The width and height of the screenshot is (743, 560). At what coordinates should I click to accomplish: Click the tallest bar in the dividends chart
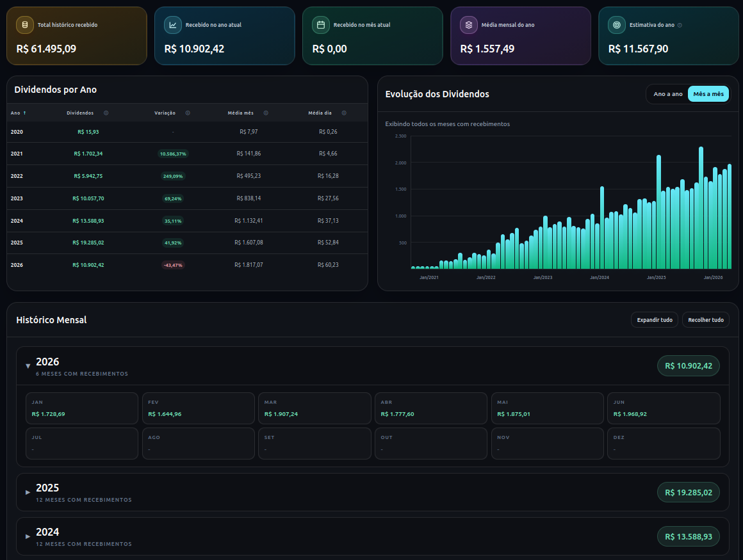(x=701, y=208)
